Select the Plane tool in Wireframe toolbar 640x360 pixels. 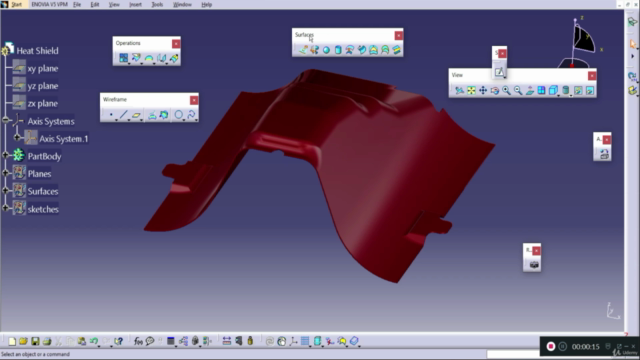(136, 115)
